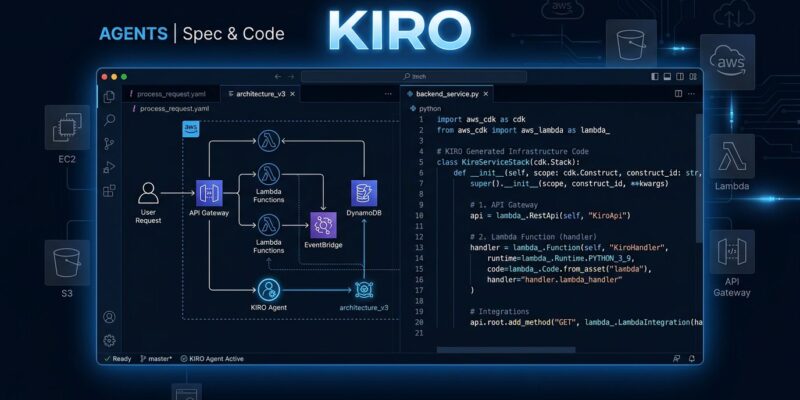Viewport: 800px width, 400px height.
Task: Toggle the primary sidebar layout icon
Action: point(655,77)
